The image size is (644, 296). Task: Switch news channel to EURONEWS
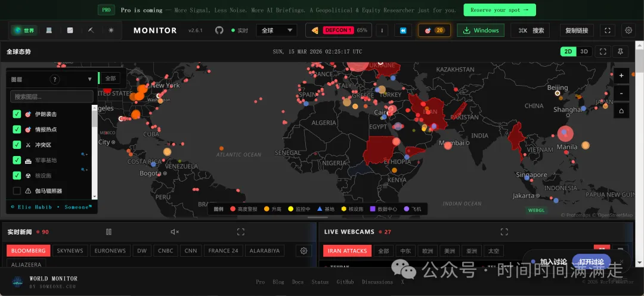point(110,251)
